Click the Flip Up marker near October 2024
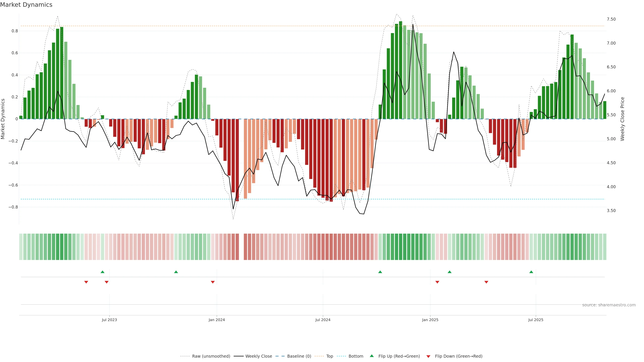 click(x=380, y=272)
